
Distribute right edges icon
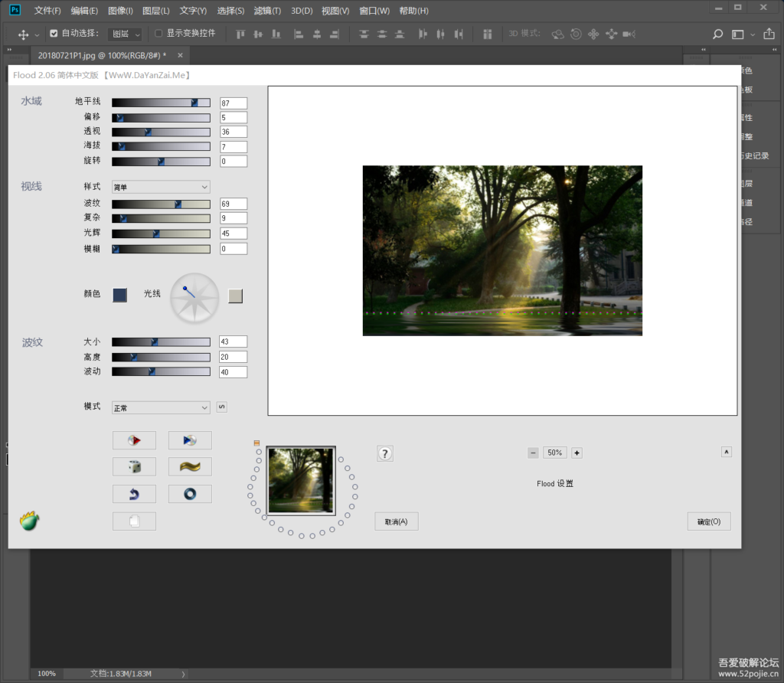click(x=459, y=34)
